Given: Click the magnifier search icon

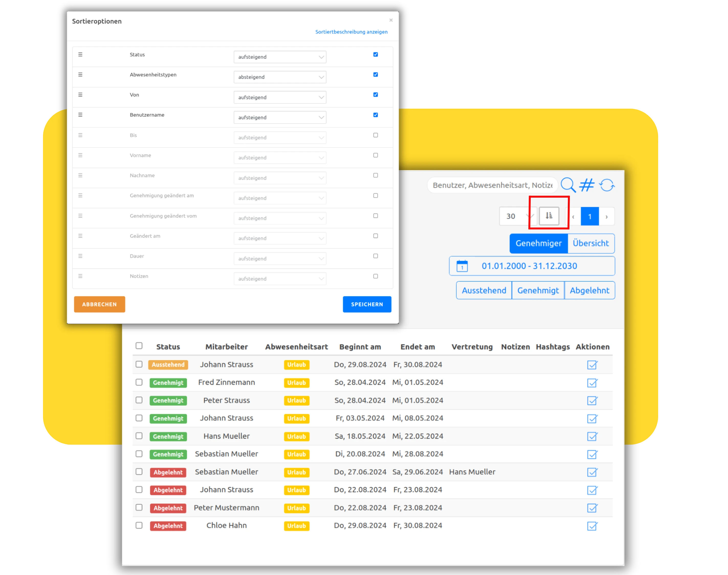Looking at the screenshot, I should click(x=568, y=185).
